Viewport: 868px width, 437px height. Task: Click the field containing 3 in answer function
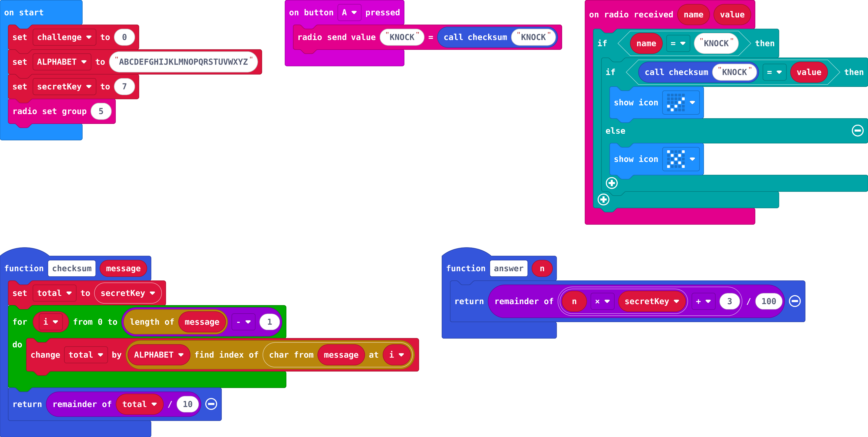point(730,302)
